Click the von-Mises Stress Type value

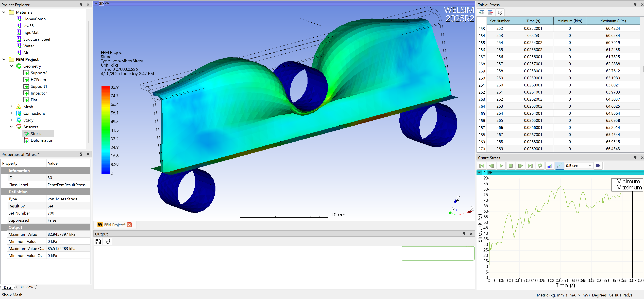(x=68, y=199)
